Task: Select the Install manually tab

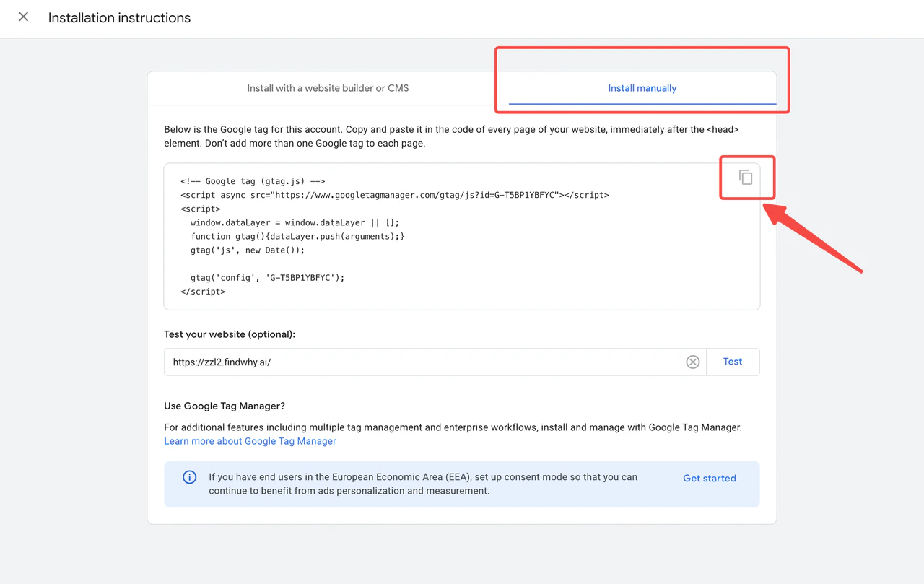Action: 642,88
